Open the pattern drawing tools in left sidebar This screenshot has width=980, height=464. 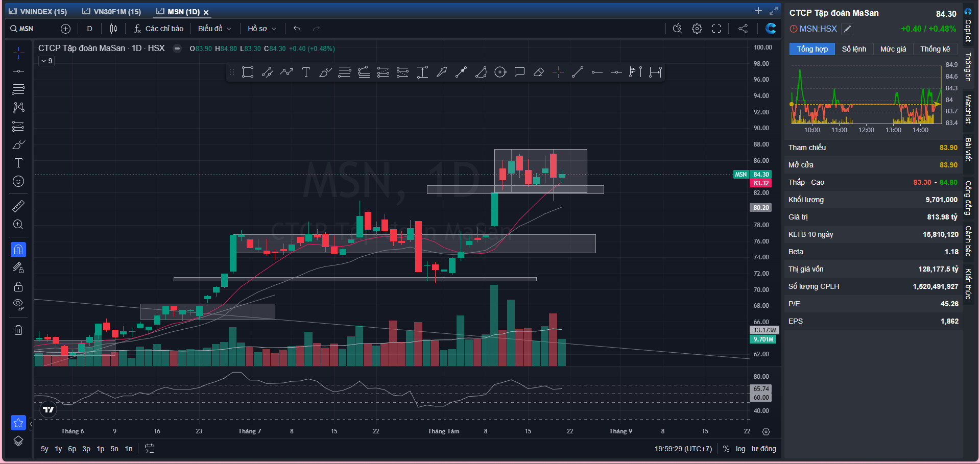tap(18, 107)
